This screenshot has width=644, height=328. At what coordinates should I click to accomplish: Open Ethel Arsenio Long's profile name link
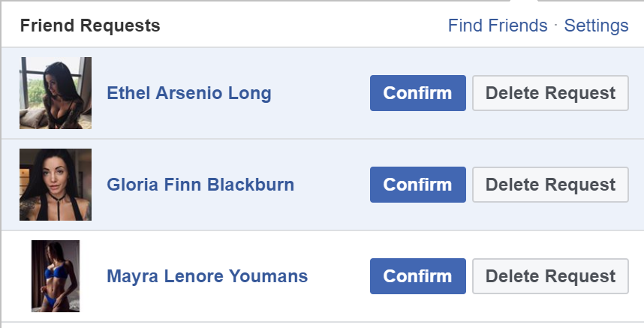(189, 93)
